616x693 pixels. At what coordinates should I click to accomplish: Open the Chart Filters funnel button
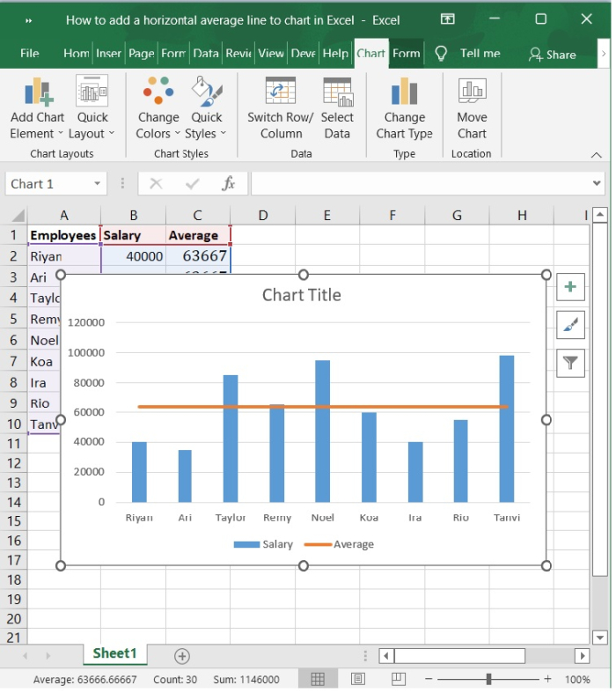tap(571, 362)
